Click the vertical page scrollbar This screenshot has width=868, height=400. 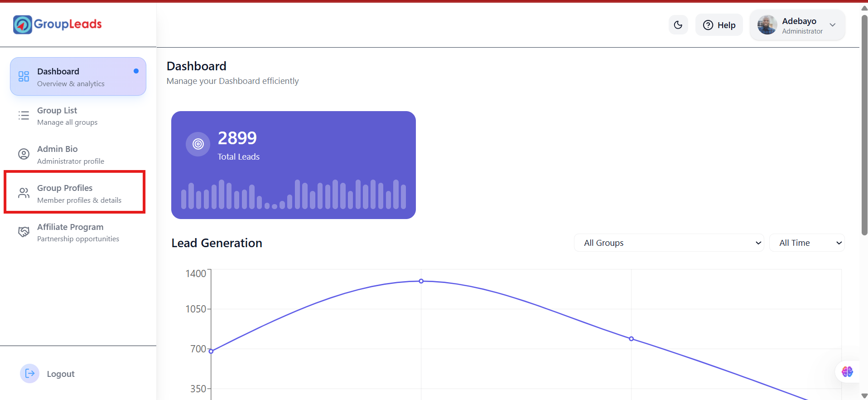(864, 125)
